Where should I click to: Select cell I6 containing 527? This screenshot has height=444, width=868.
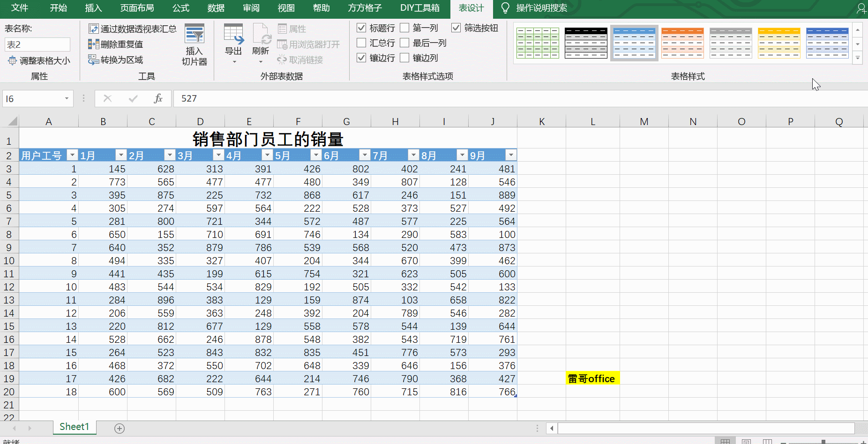(444, 208)
